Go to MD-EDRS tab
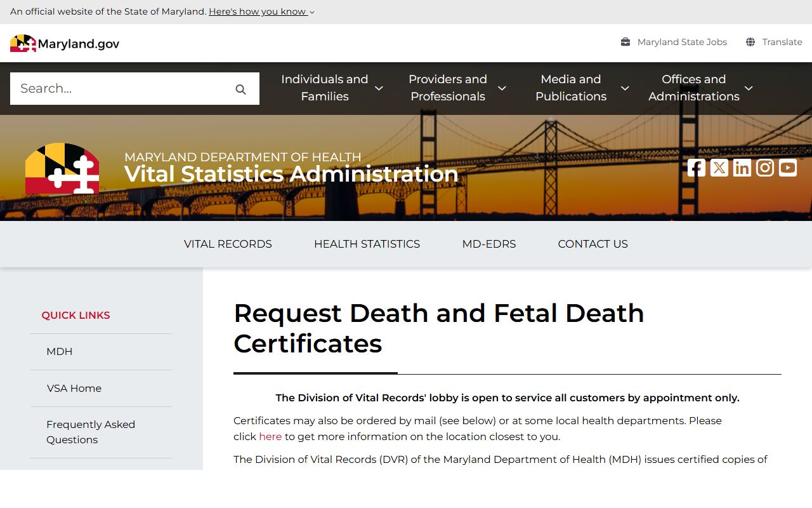 489,244
